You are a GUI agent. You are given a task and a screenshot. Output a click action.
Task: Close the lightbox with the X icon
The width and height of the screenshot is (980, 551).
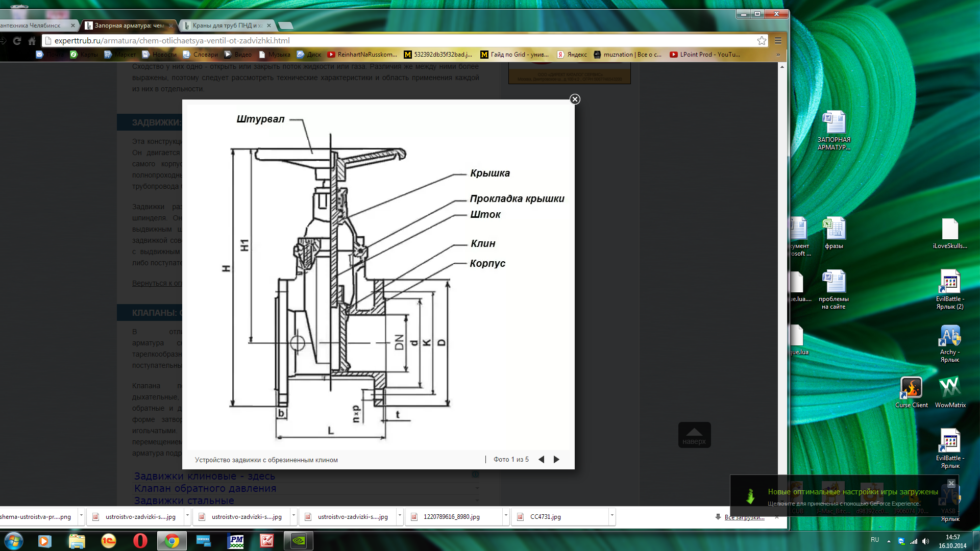575,99
